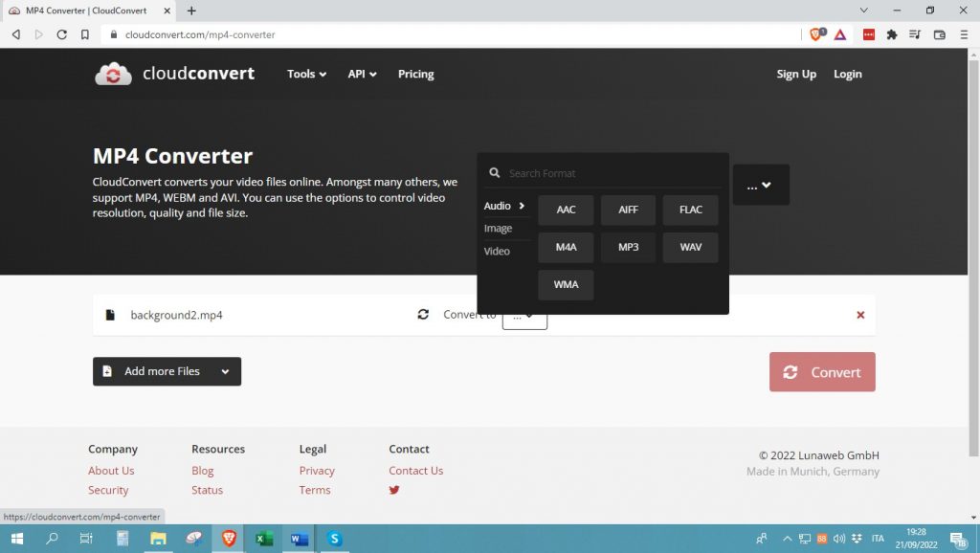Click the CloudConvert logo icon
Image resolution: width=980 pixels, height=553 pixels.
pyautogui.click(x=113, y=74)
